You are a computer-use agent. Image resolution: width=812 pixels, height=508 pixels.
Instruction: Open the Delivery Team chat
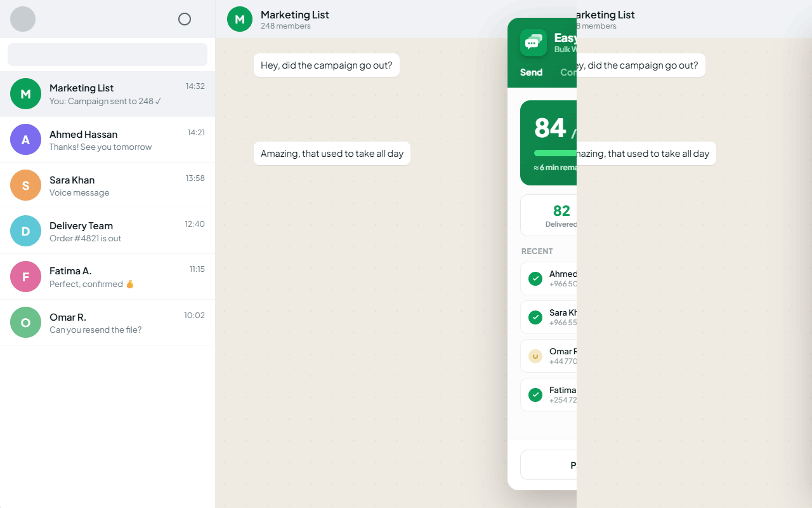point(107,231)
